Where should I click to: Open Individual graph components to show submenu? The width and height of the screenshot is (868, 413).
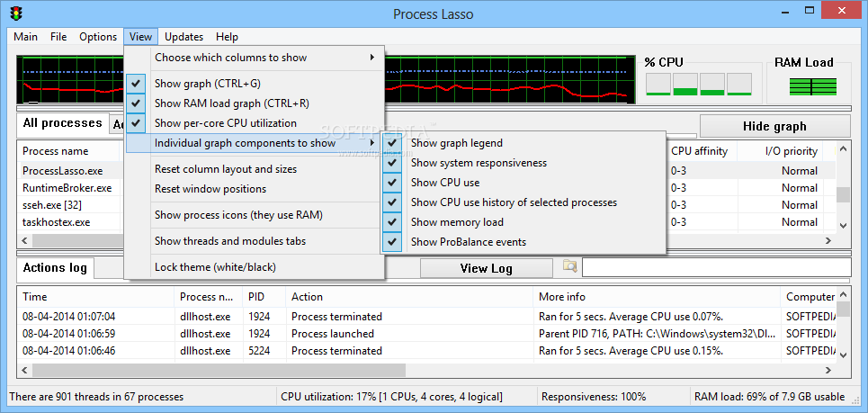tap(255, 143)
